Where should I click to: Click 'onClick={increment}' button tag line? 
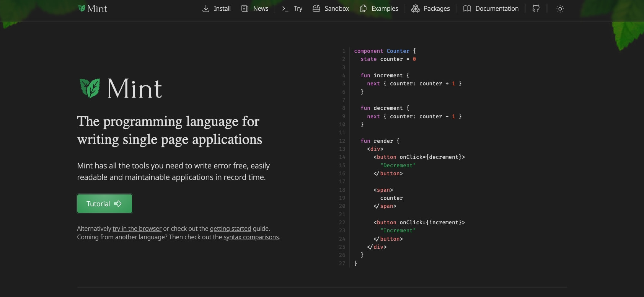[419, 222]
